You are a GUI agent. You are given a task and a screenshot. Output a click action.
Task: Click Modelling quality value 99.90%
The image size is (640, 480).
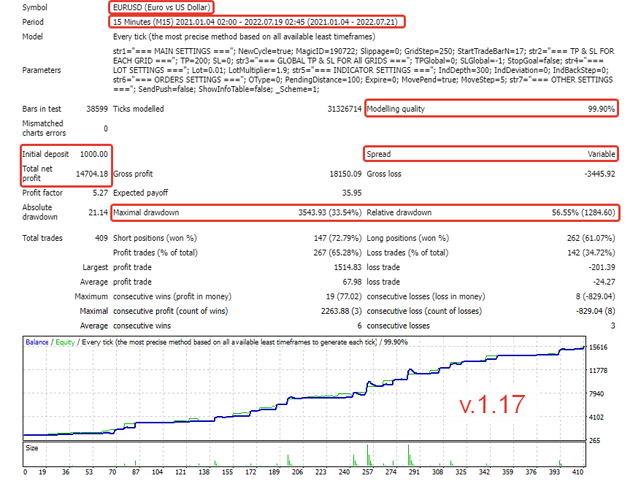tap(601, 109)
